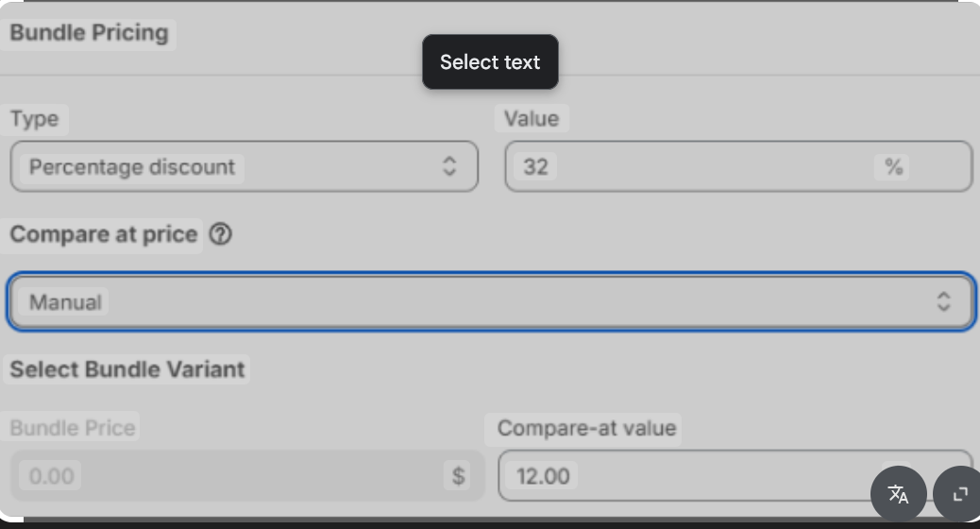Click the up-down arrows in the Type selector
The image size is (980, 529).
(x=449, y=166)
